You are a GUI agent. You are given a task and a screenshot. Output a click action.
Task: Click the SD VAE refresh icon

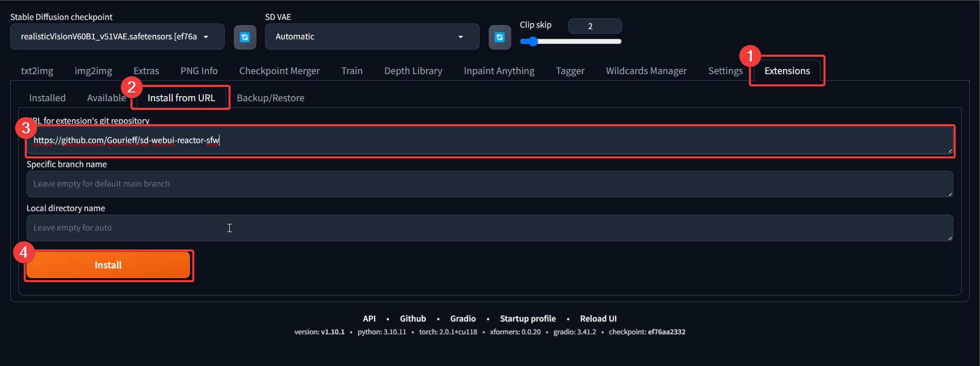pyautogui.click(x=499, y=37)
